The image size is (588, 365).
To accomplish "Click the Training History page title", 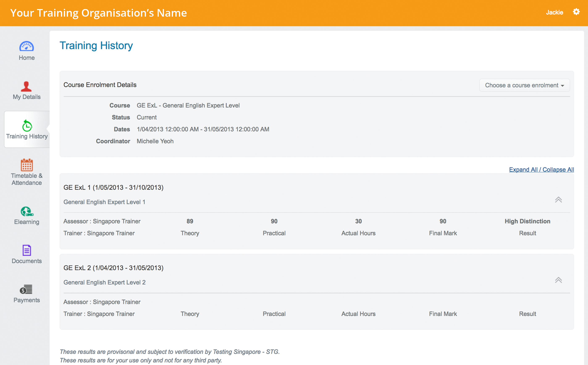I will (96, 45).
